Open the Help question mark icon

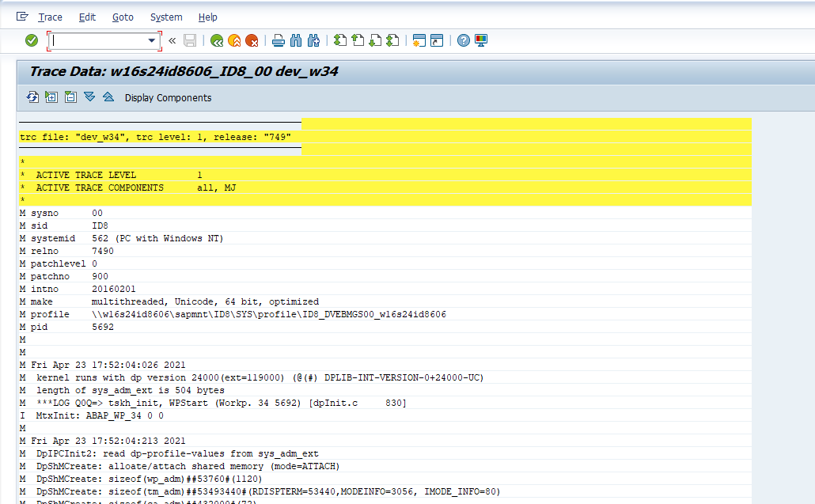[x=463, y=40]
